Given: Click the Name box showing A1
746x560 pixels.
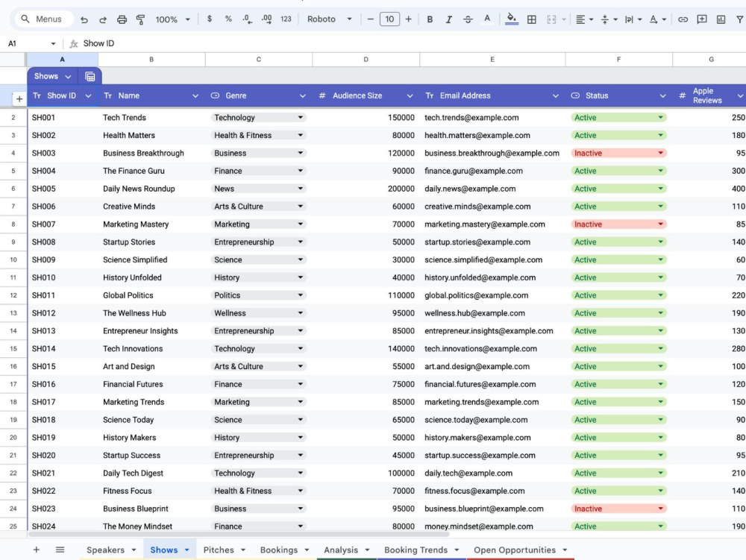Looking at the screenshot, I should tap(31, 43).
